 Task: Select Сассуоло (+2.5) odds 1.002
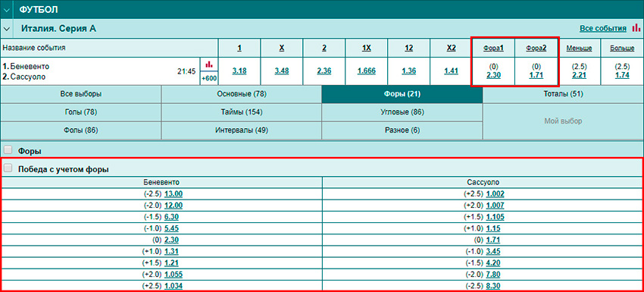pyautogui.click(x=495, y=194)
